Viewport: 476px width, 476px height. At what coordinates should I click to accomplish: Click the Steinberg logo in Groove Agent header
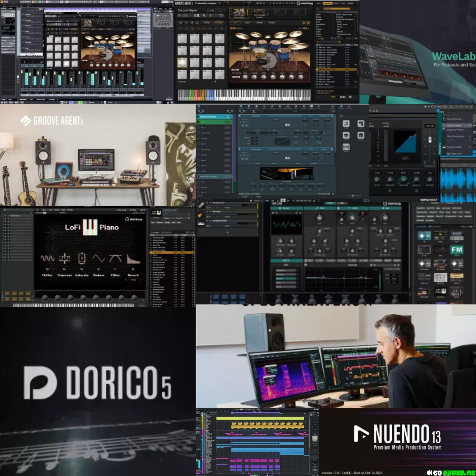click(x=305, y=3)
